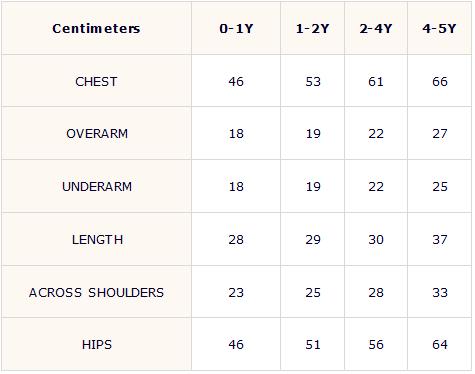Image resolution: width=475 pixels, height=374 pixels.
Task: Select the 1-2Y column header
Action: tap(313, 29)
